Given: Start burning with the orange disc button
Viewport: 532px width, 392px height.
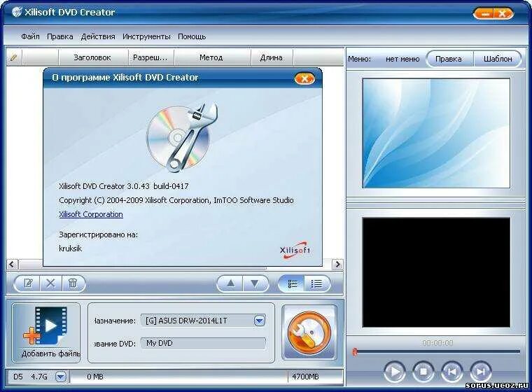Looking at the screenshot, I should tap(309, 332).
